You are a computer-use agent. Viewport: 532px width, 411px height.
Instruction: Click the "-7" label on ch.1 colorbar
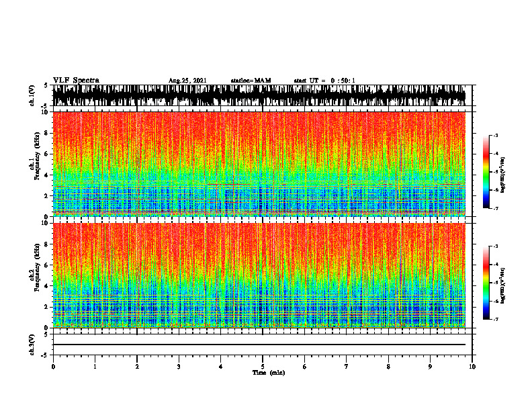pyautogui.click(x=496, y=208)
